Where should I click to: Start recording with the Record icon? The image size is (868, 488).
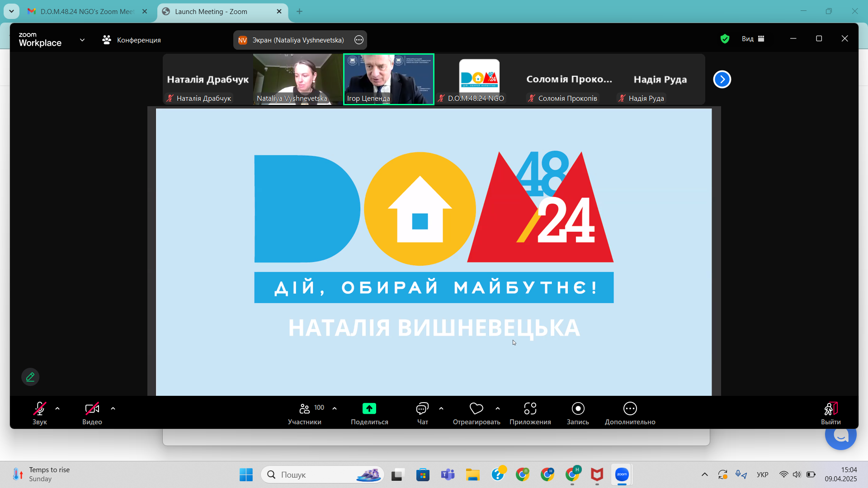pos(578,408)
